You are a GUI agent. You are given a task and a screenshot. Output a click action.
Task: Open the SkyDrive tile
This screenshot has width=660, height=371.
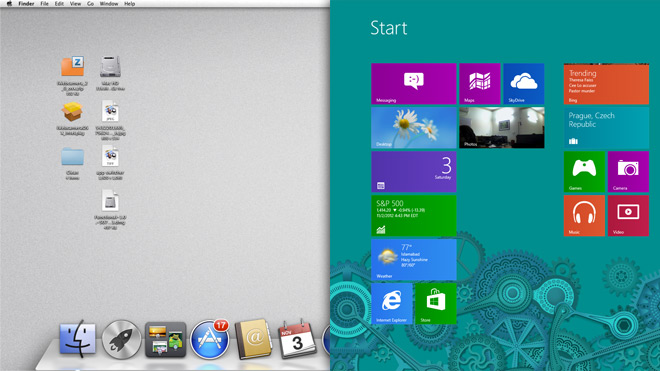tap(524, 83)
